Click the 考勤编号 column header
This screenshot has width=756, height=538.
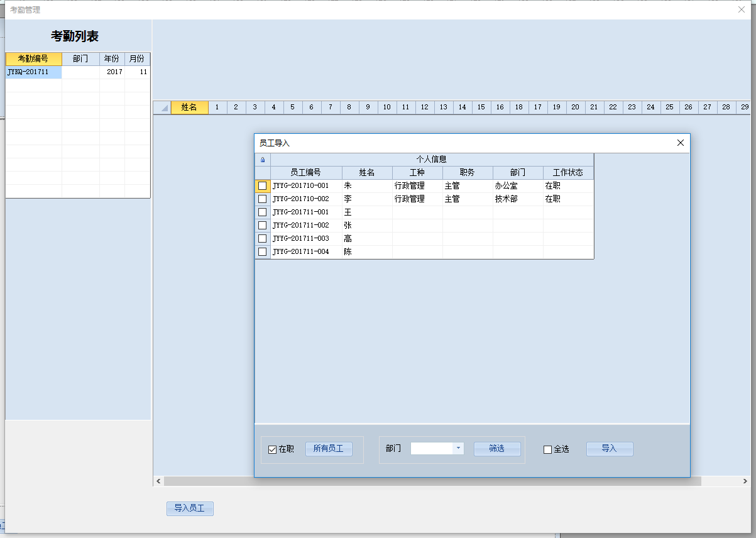34,58
